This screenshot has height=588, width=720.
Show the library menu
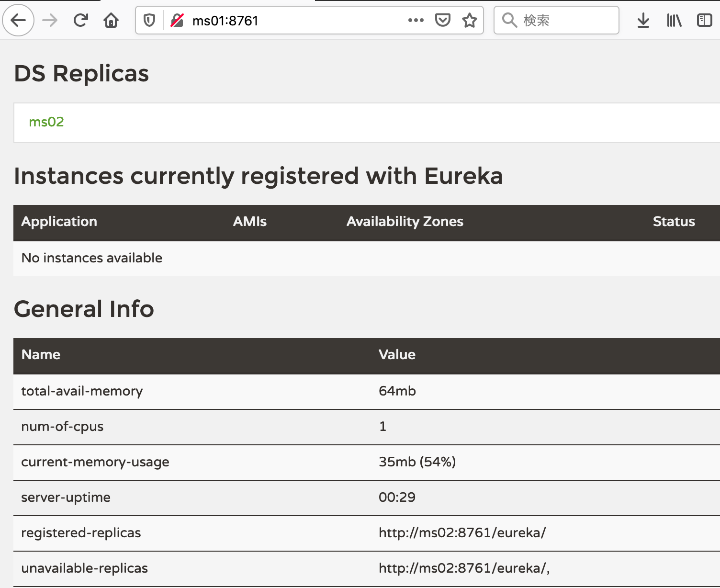click(x=674, y=21)
